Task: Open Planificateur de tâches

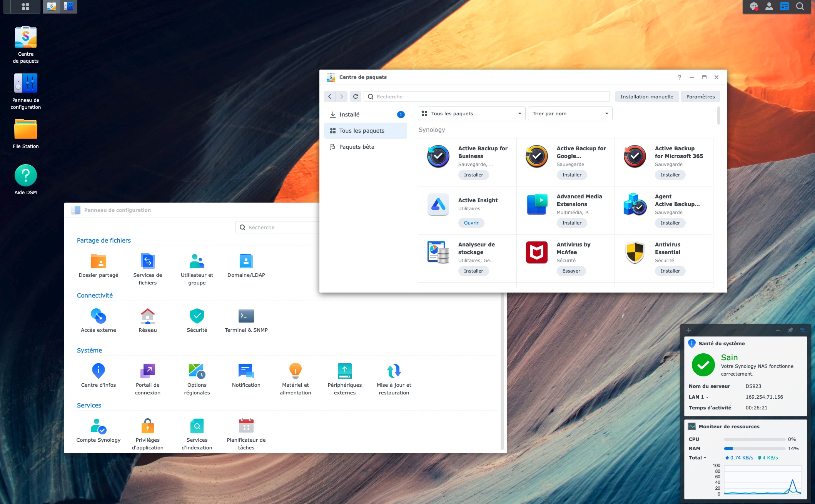Action: coord(246,434)
